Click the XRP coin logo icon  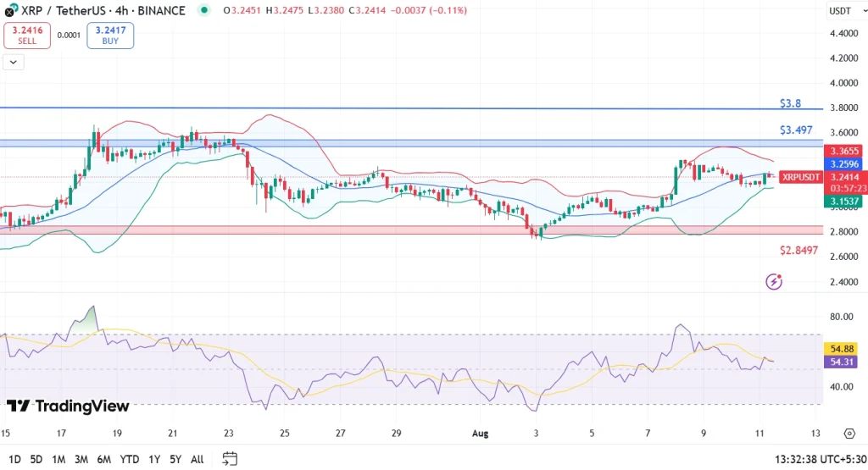tap(10, 9)
